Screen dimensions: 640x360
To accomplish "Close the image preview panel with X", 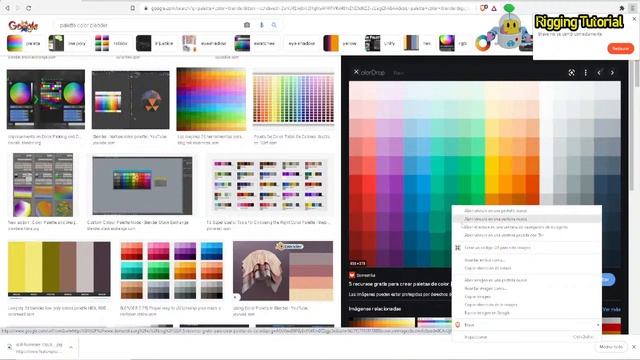I will pyautogui.click(x=356, y=72).
